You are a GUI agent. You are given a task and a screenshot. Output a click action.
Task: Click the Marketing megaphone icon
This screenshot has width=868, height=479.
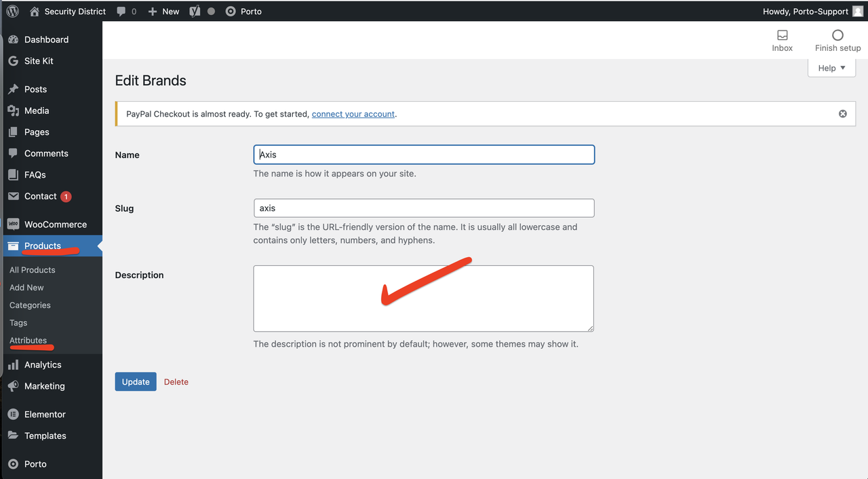(x=13, y=386)
